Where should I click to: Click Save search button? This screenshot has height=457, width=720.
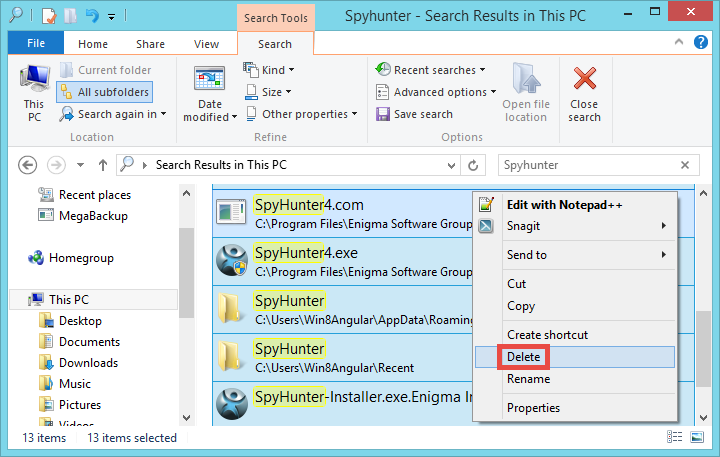pyautogui.click(x=414, y=114)
